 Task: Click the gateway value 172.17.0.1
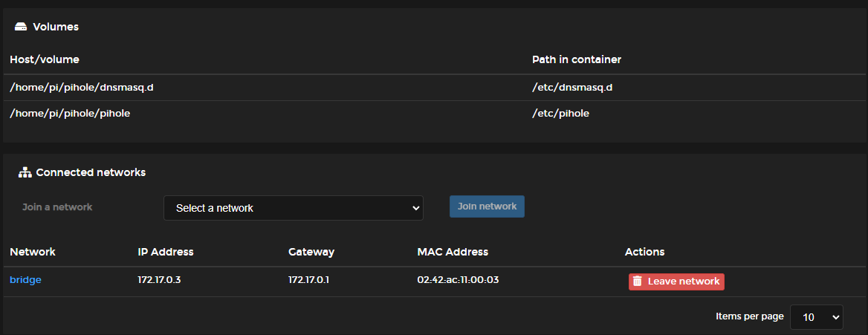(x=309, y=280)
